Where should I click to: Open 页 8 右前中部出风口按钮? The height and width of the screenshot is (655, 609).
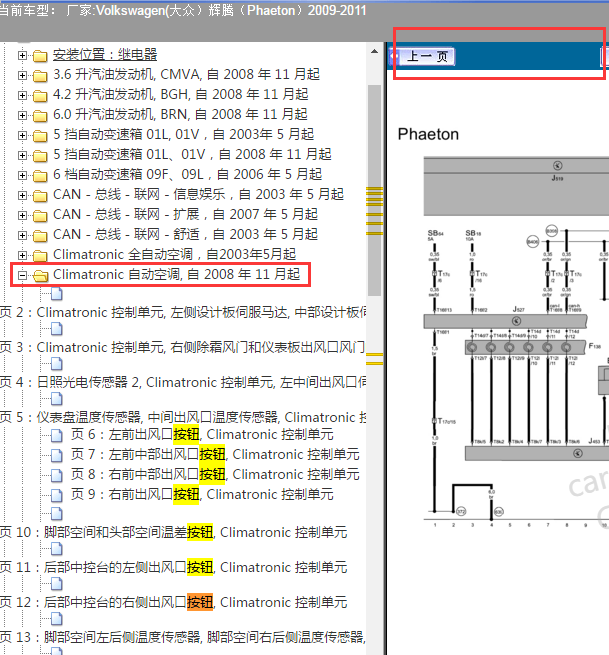coord(215,475)
